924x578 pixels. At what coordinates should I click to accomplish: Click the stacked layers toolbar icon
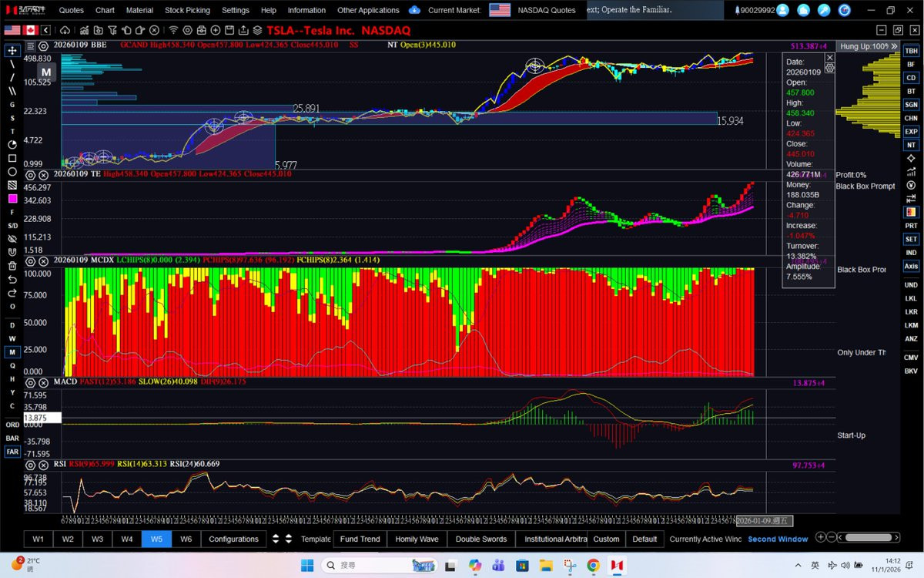pos(257,30)
